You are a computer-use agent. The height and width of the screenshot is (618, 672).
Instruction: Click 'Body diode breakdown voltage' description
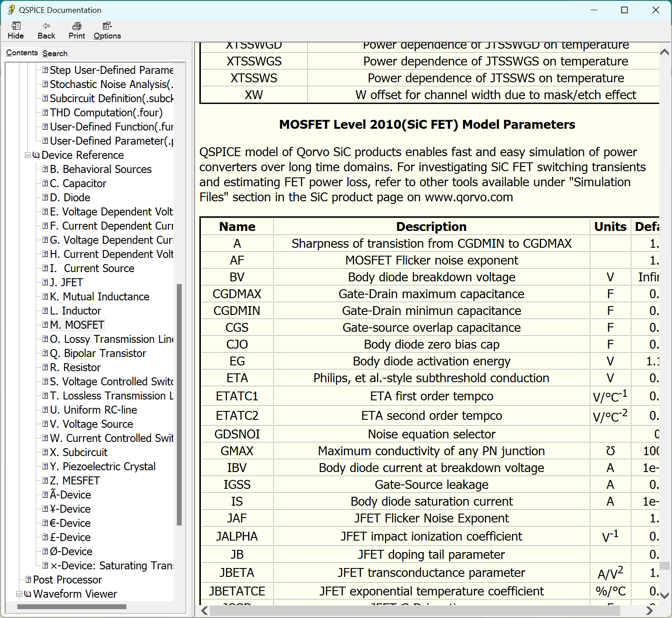431,277
